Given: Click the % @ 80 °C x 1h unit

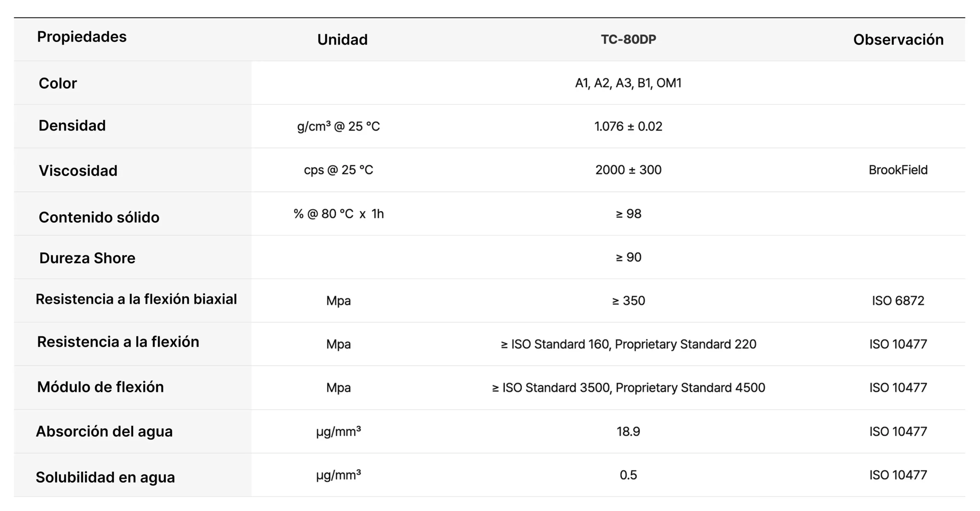Looking at the screenshot, I should 338,213.
